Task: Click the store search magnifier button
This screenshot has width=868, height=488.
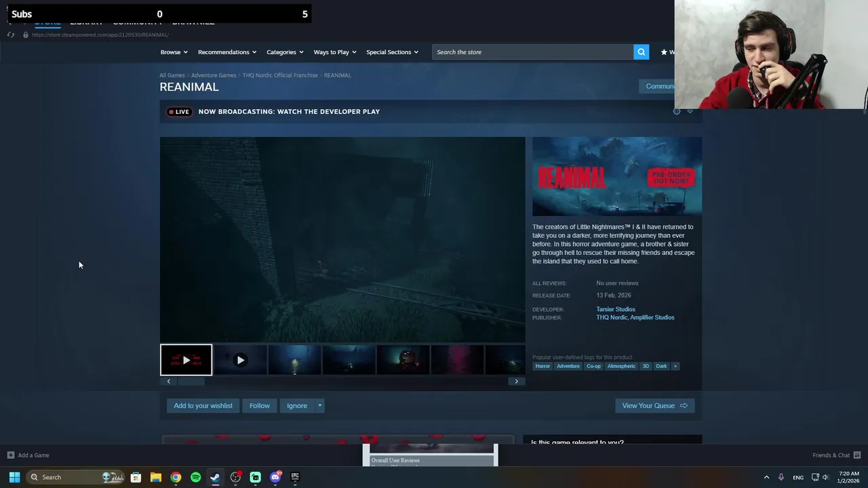Action: [x=641, y=52]
